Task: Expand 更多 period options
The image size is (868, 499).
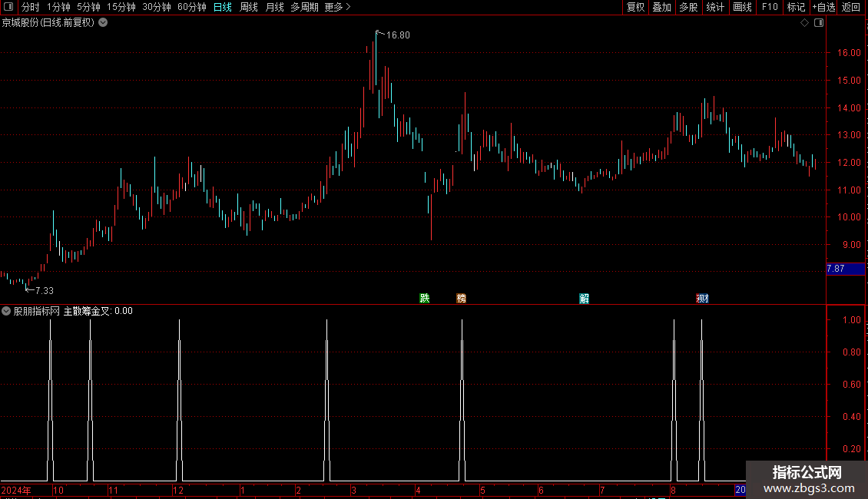Action: tap(337, 7)
